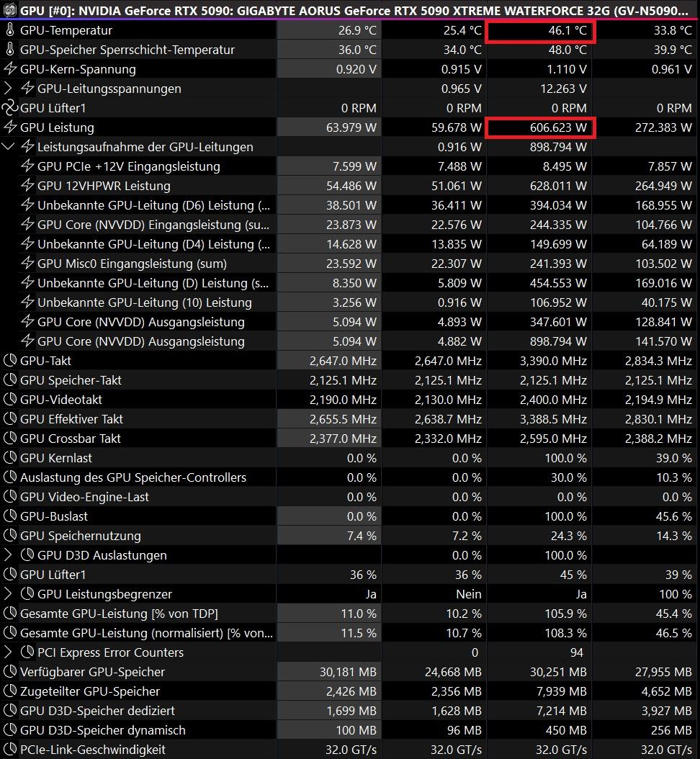This screenshot has height=759, width=700.
Task: Click clock icon beside GPU Effektiver Takt
Action: pos(9,418)
